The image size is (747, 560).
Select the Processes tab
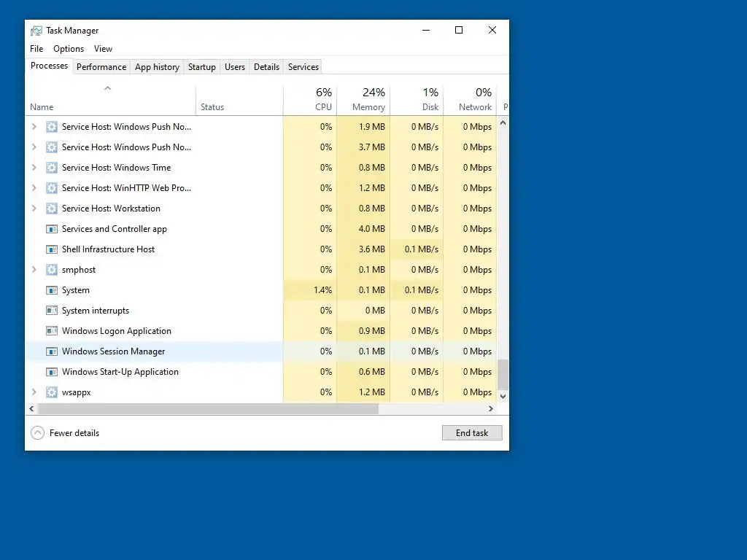coord(49,66)
